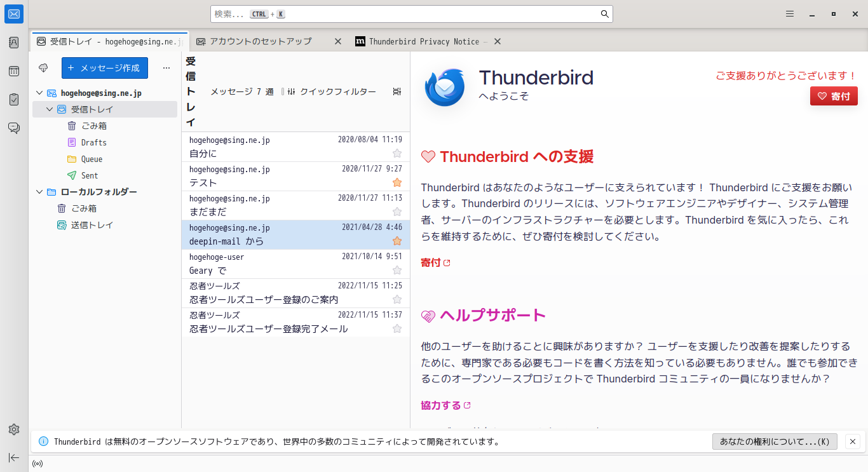868x472 pixels.
Task: Click the Get Messages cloud icon
Action: click(44, 67)
